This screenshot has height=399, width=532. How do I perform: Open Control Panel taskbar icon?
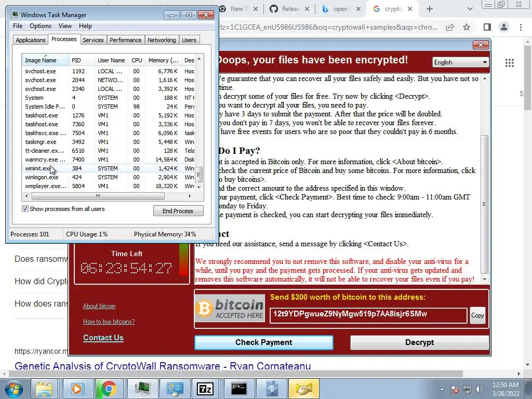pos(175,389)
